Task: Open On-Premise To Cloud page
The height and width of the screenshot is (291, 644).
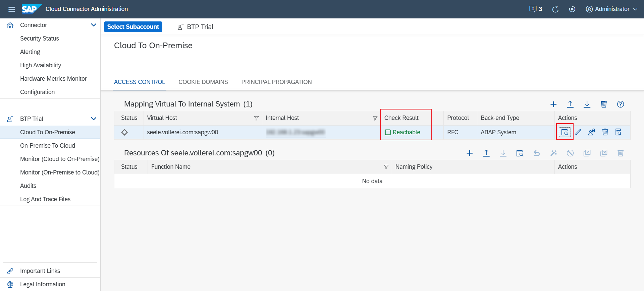Action: pos(48,146)
